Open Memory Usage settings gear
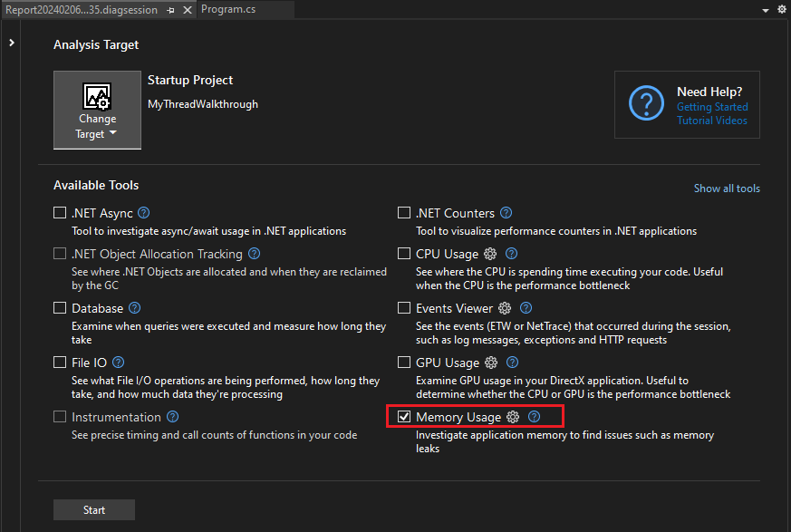This screenshot has width=791, height=532. point(513,417)
